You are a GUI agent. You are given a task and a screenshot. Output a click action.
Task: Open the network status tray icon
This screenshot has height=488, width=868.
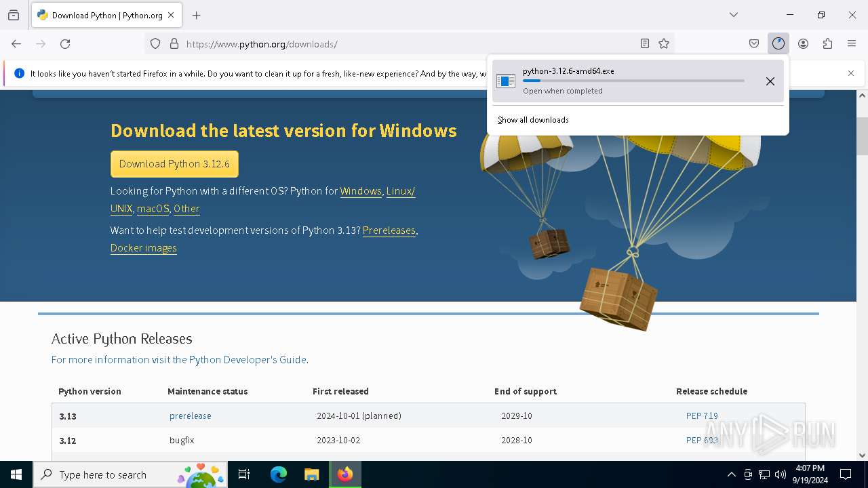(x=764, y=474)
